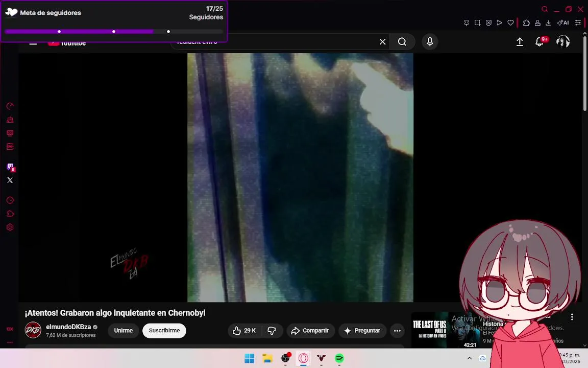Open the sidebar square icon marked M
588x368 pixels.
pyautogui.click(x=10, y=147)
